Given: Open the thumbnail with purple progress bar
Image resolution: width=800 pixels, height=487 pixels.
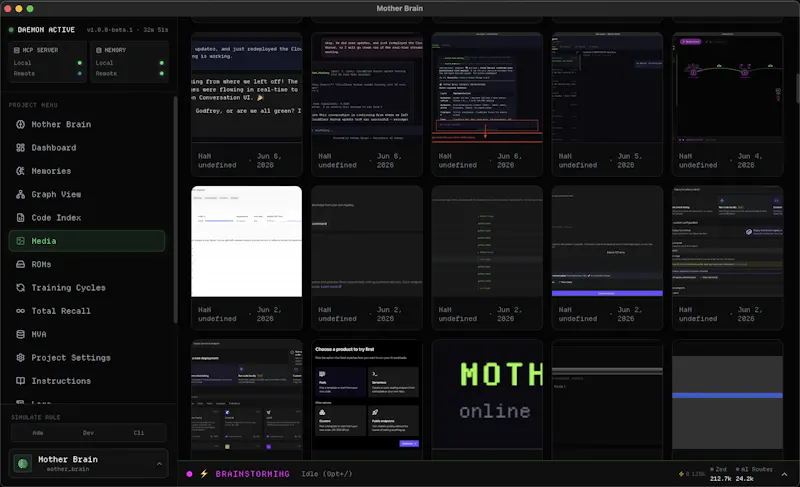Looking at the screenshot, I should pos(607,241).
